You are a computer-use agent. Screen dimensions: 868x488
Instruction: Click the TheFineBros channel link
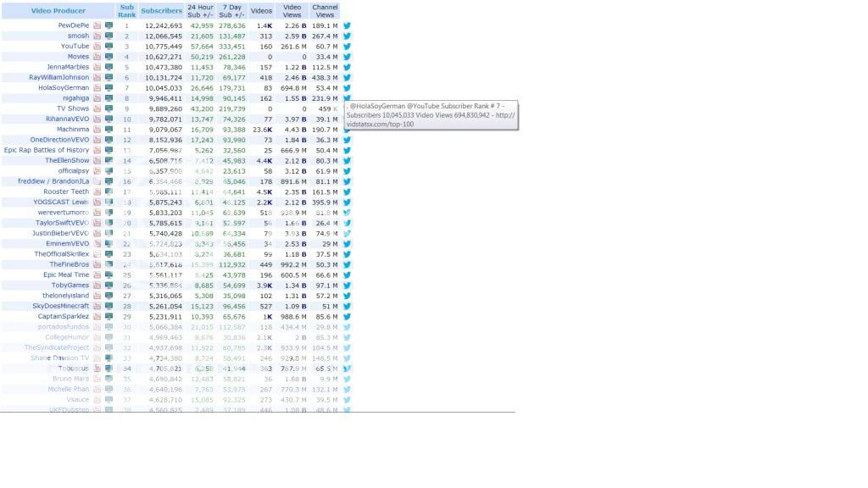(x=70, y=265)
